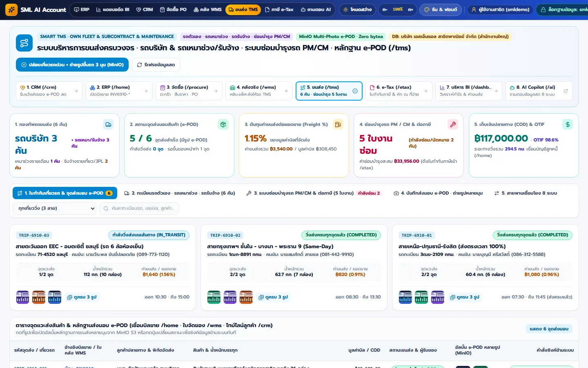Viewport: 588px width, 368px height.
Task: Click check-circle icon on ขนส่ง step card
Action: (355, 91)
